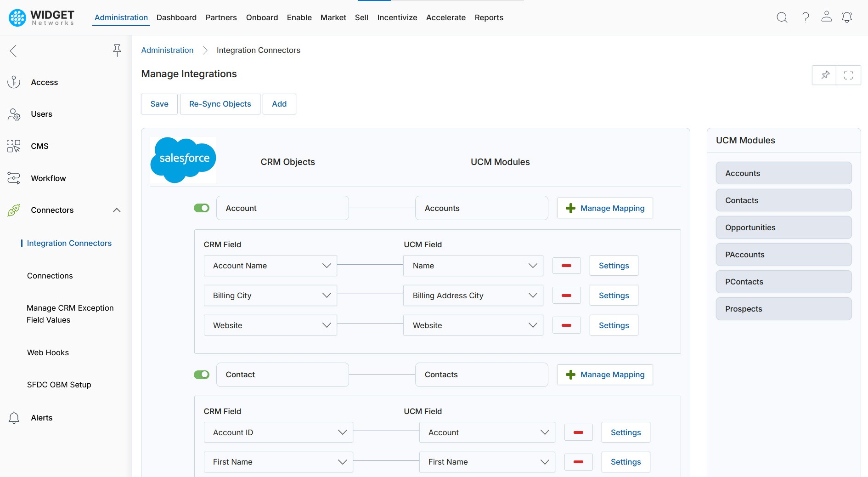Remove the Billing City field mapping
Screen dimensions: 868x477
pyautogui.click(x=566, y=295)
